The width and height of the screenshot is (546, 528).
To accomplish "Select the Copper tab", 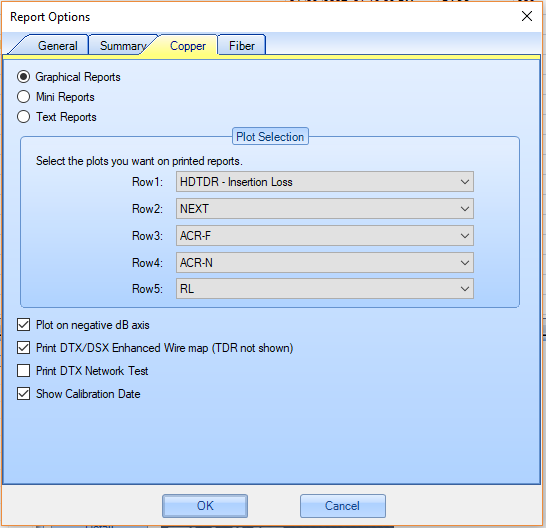I will point(188,46).
